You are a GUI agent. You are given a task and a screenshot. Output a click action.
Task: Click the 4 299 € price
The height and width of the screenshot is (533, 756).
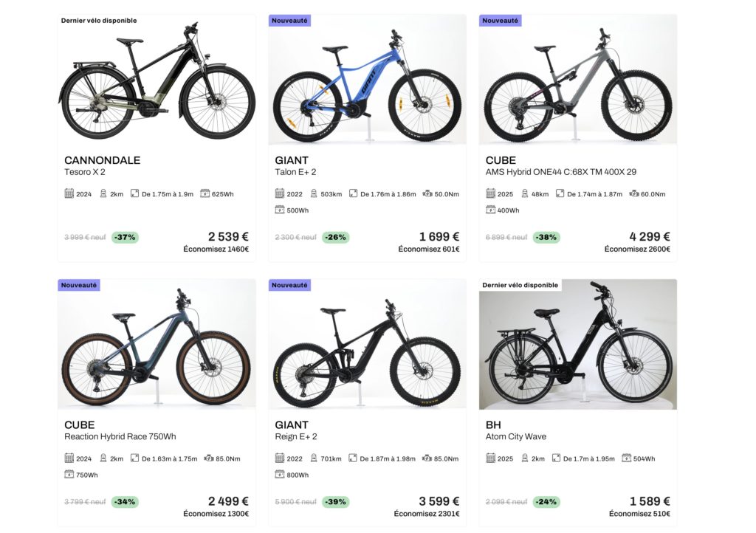(649, 237)
